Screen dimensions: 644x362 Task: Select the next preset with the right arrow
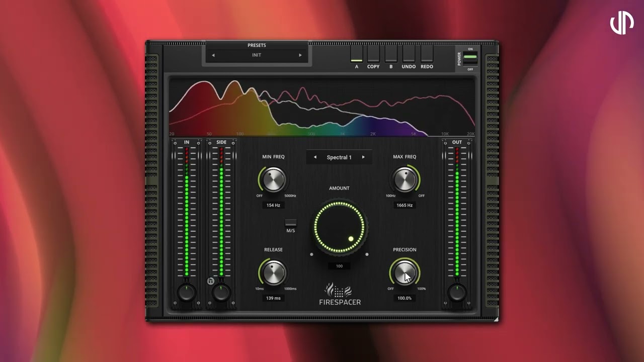point(300,55)
